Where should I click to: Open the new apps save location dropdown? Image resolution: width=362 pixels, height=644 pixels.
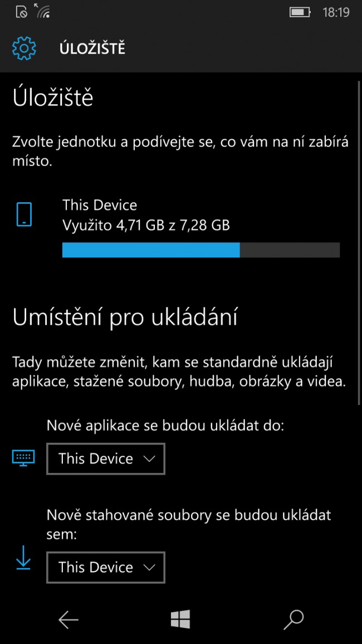point(106,459)
